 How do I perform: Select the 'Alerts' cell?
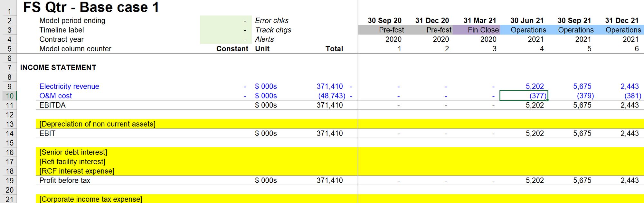pyautogui.click(x=264, y=39)
